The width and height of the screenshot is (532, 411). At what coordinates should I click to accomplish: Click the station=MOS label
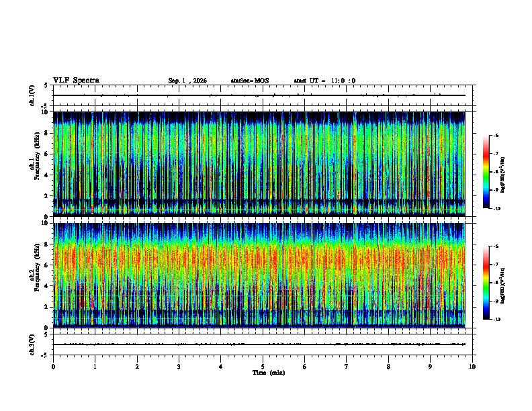click(250, 81)
